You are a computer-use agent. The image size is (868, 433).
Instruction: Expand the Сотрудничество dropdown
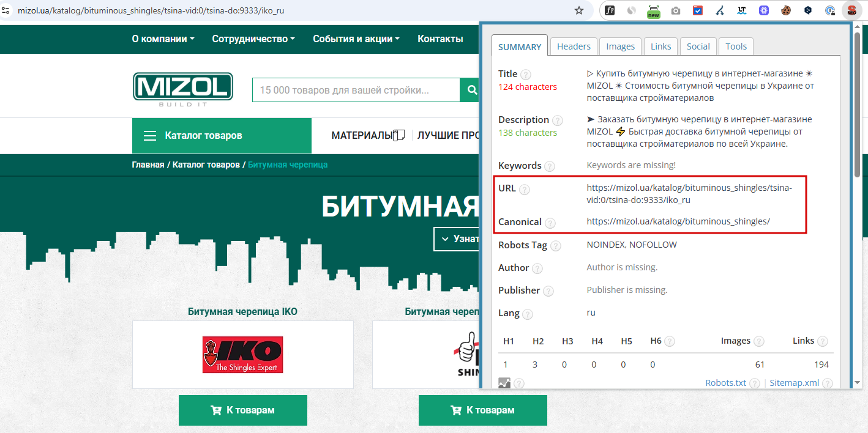coord(253,39)
